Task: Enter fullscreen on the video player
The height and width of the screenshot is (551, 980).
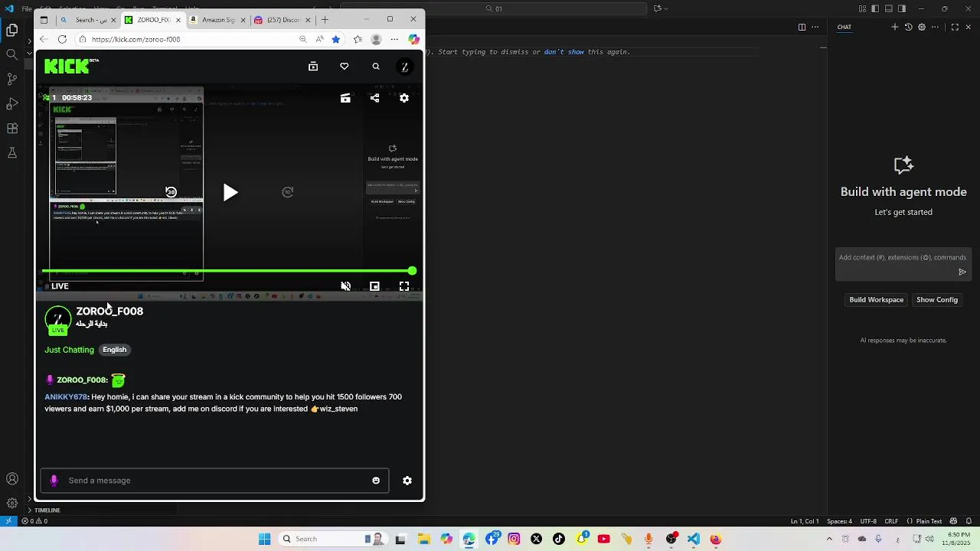Action: pos(404,286)
